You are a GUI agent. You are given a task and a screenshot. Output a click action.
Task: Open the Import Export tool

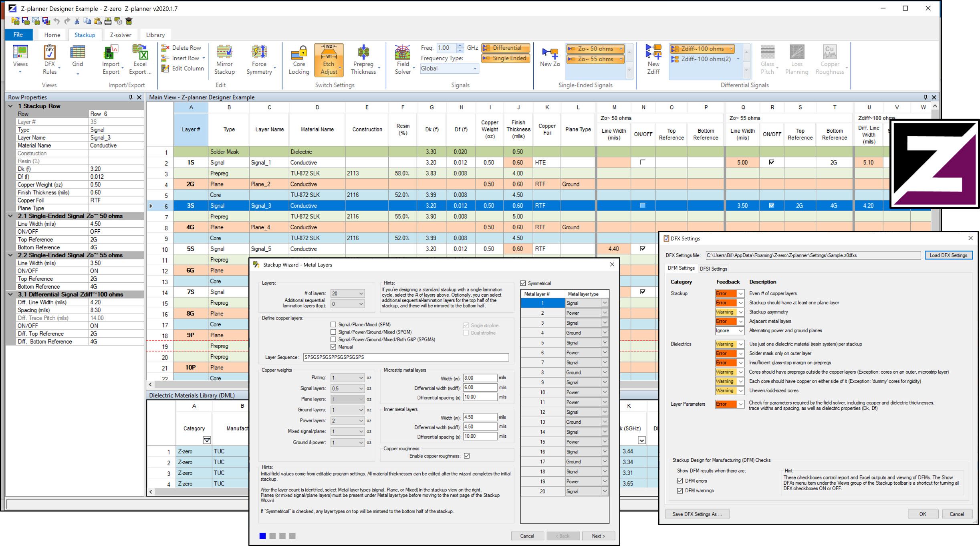(x=111, y=59)
